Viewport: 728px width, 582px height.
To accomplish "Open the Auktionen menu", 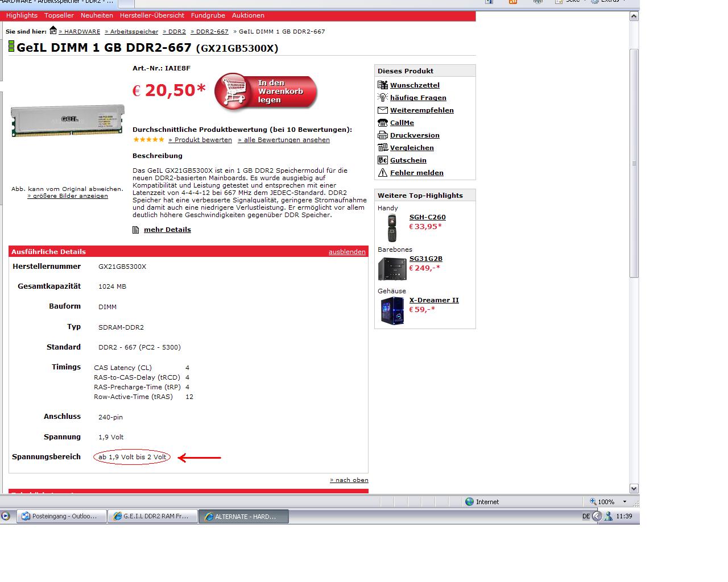I will pyautogui.click(x=248, y=15).
